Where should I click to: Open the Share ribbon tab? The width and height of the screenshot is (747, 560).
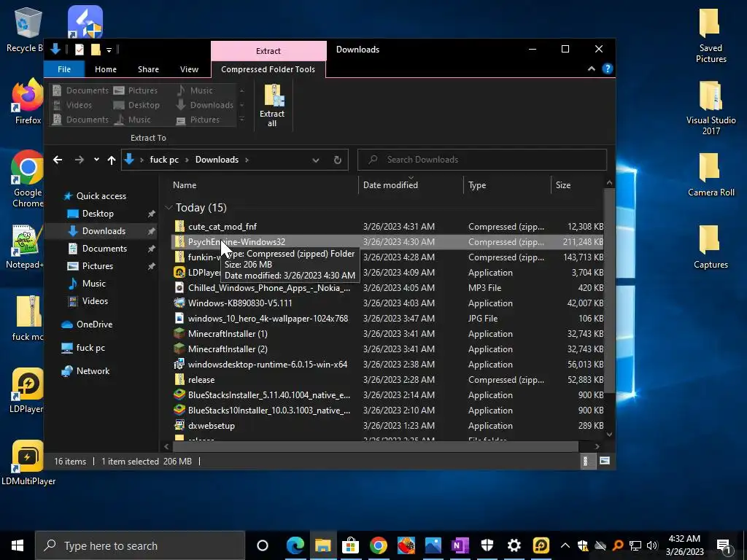coord(148,69)
